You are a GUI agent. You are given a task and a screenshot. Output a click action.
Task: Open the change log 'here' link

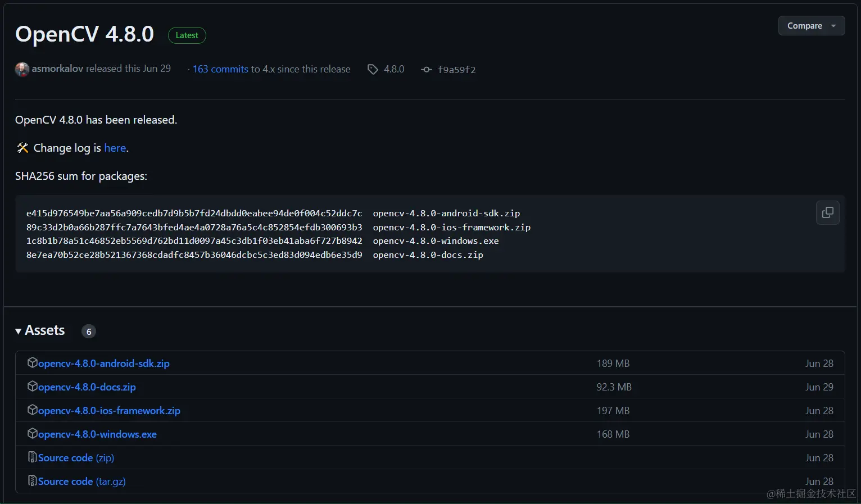[x=115, y=148]
